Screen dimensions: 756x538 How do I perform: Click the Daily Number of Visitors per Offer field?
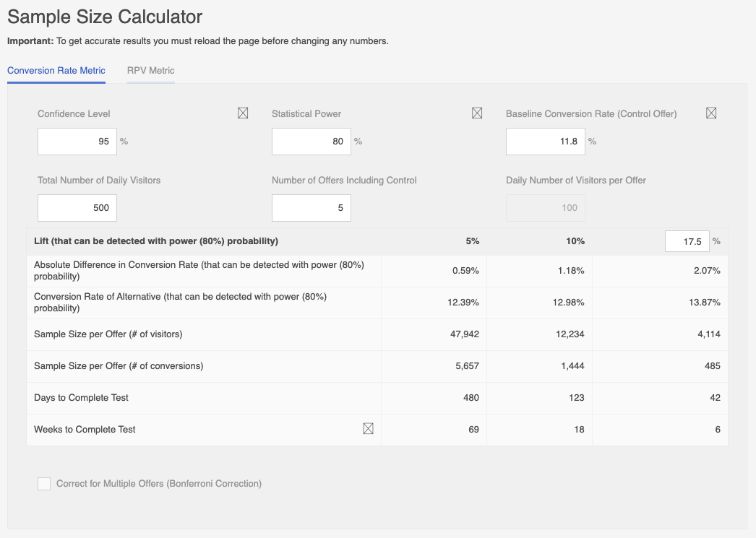(545, 208)
